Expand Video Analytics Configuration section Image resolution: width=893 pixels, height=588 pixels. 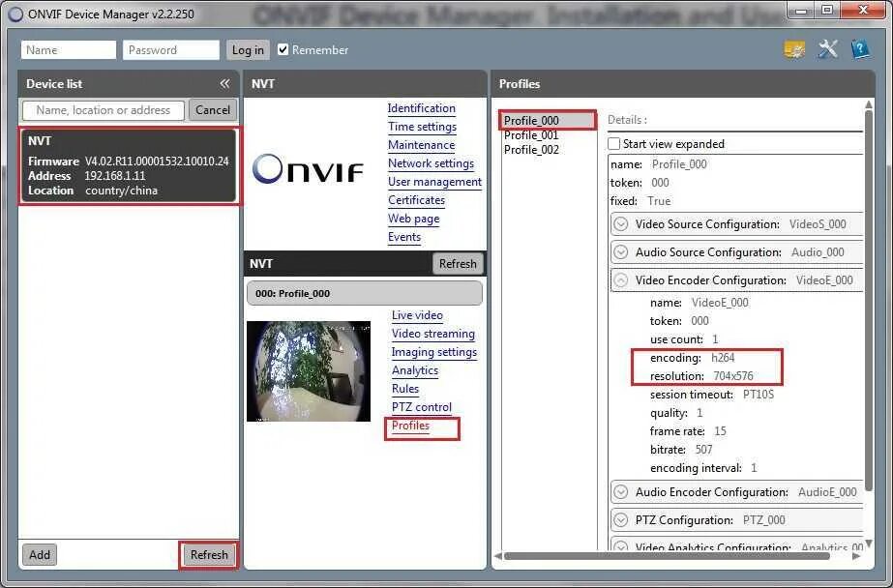point(621,546)
